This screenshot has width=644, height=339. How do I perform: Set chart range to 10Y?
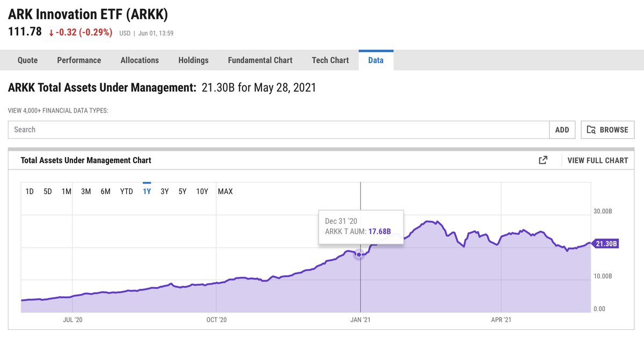tap(202, 191)
